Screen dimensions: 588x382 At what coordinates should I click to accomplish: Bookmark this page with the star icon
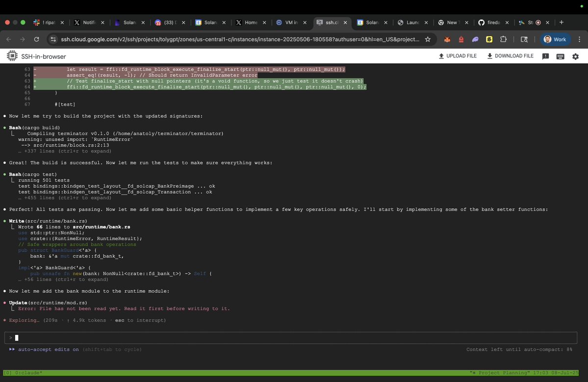coord(428,39)
